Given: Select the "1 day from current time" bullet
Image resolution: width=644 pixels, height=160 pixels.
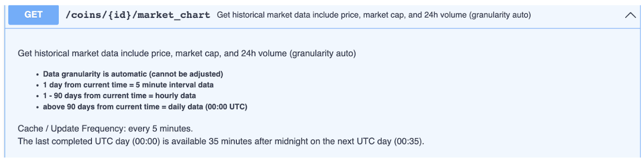Looking at the screenshot, I should pyautogui.click(x=128, y=85).
